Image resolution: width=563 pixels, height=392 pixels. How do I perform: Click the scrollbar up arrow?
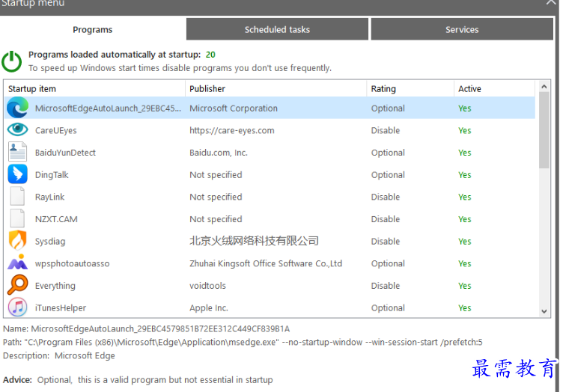(x=544, y=87)
